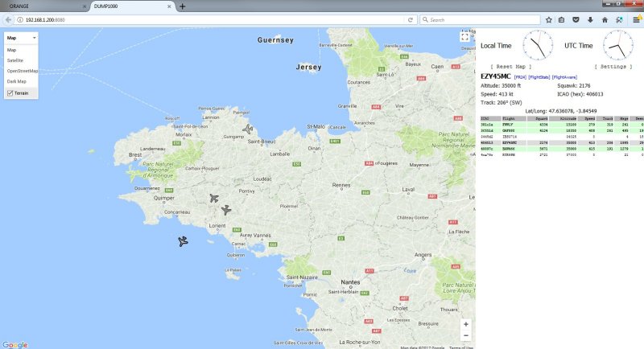Open the downloads arrow icon
This screenshot has height=349, width=644.
[590, 19]
